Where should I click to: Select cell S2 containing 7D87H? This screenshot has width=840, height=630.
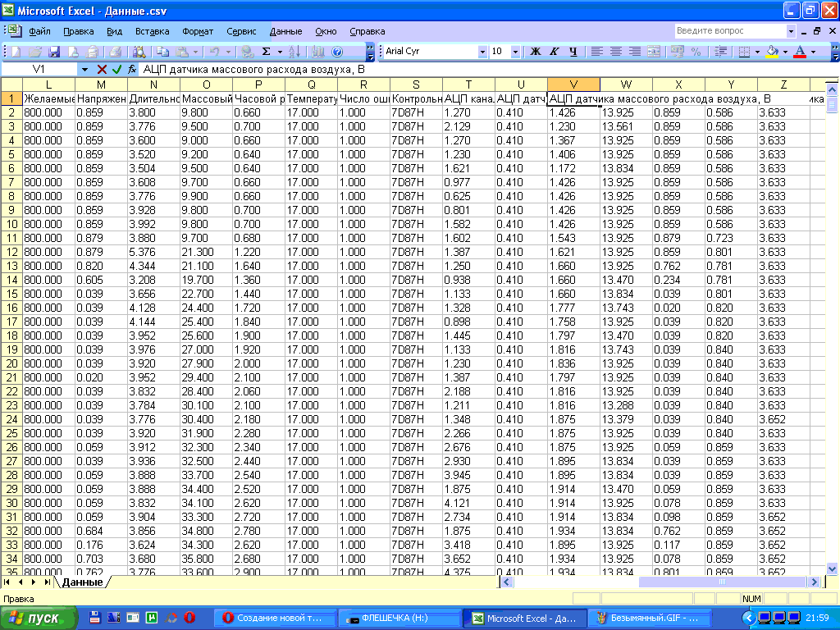coord(416,112)
